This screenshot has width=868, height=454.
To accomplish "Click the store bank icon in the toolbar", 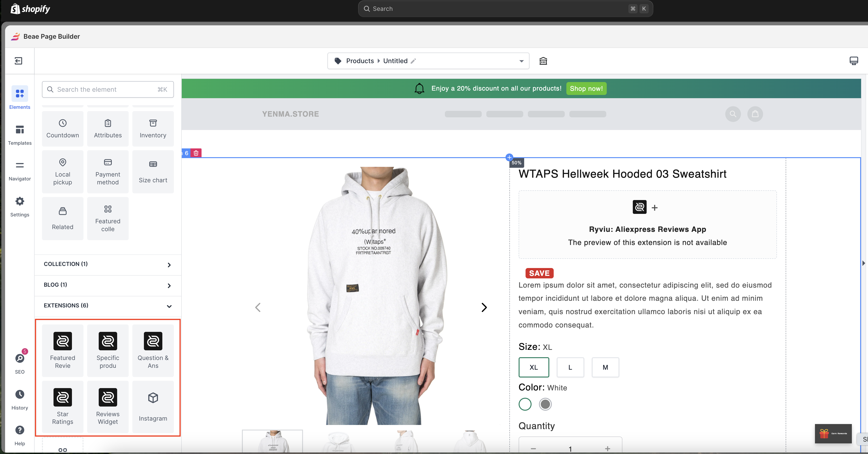I will click(x=543, y=61).
